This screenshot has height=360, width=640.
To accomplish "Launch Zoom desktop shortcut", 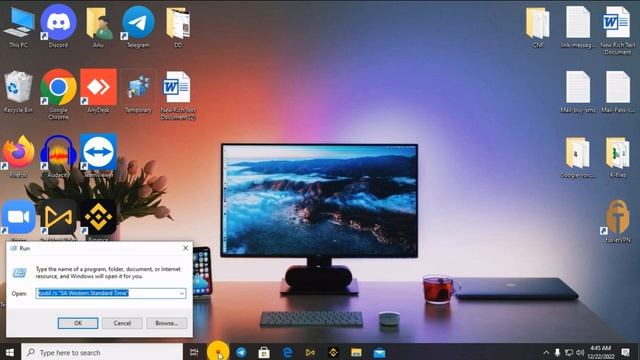I will click(18, 218).
